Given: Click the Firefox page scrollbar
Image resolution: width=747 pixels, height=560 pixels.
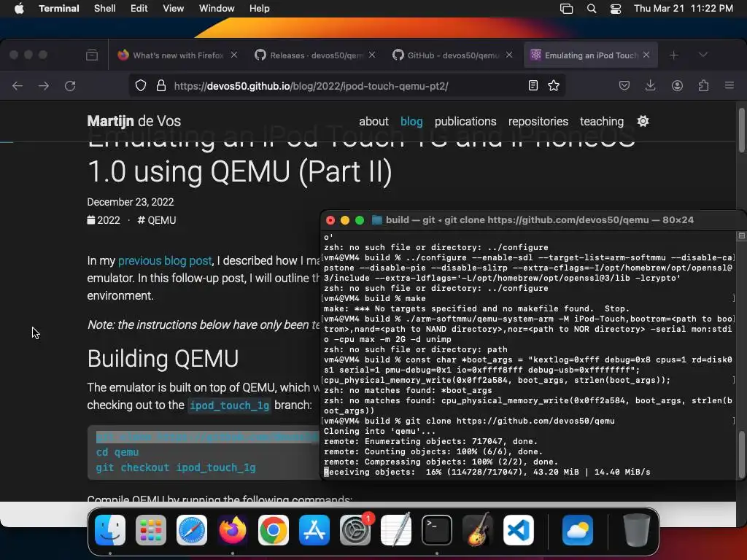Looking at the screenshot, I should click(741, 131).
